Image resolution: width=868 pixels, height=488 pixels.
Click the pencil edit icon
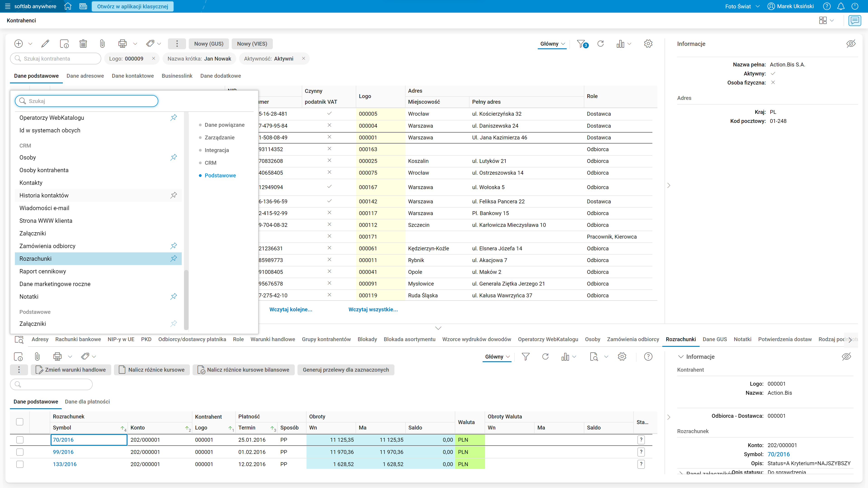coord(45,44)
